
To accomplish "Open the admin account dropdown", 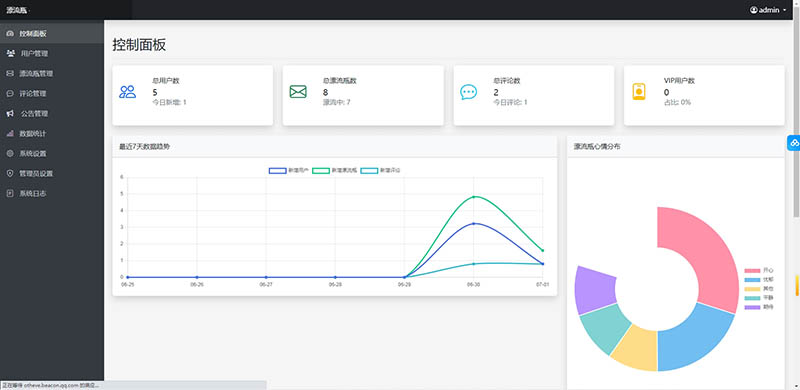I will [768, 10].
